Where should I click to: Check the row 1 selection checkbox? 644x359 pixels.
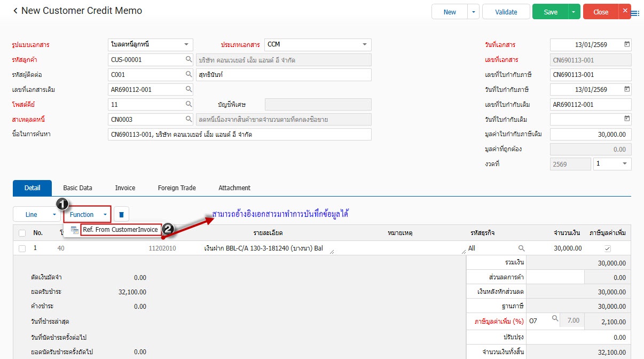click(x=22, y=248)
